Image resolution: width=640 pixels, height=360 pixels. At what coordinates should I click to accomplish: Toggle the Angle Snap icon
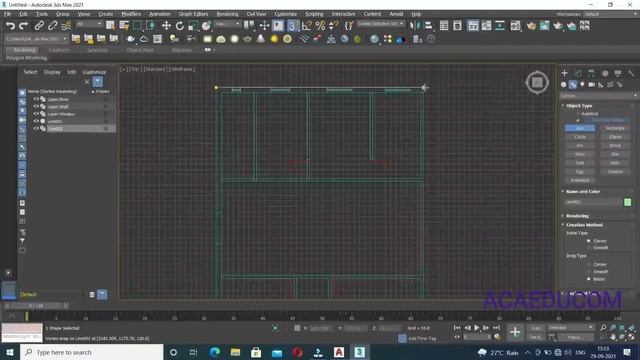pyautogui.click(x=307, y=26)
